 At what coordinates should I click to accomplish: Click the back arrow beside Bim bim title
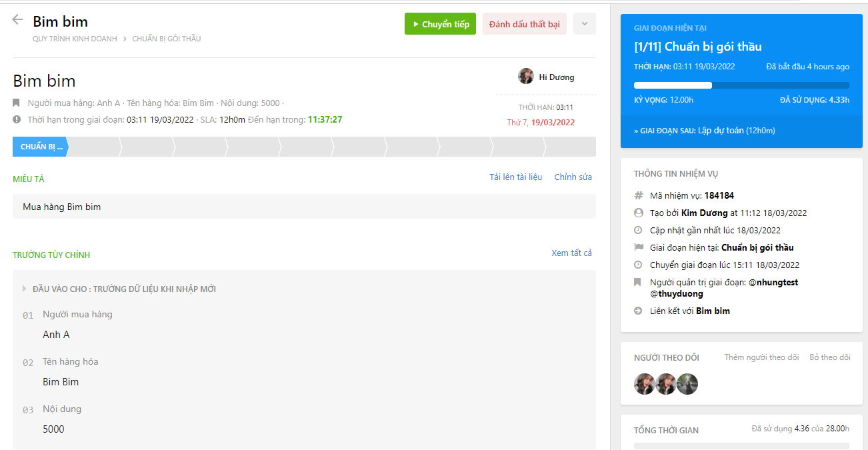pos(17,19)
